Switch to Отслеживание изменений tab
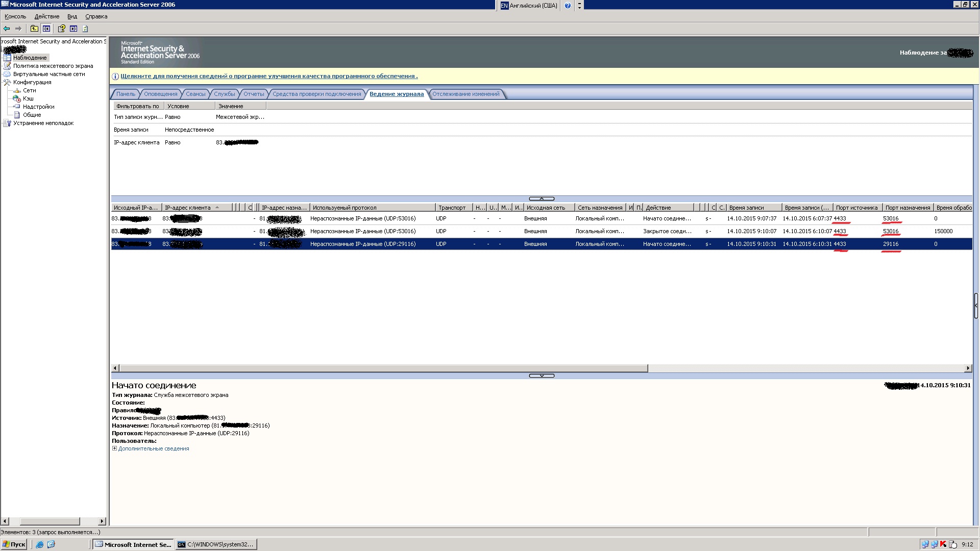Screen dimensions: 980x551 tap(465, 94)
